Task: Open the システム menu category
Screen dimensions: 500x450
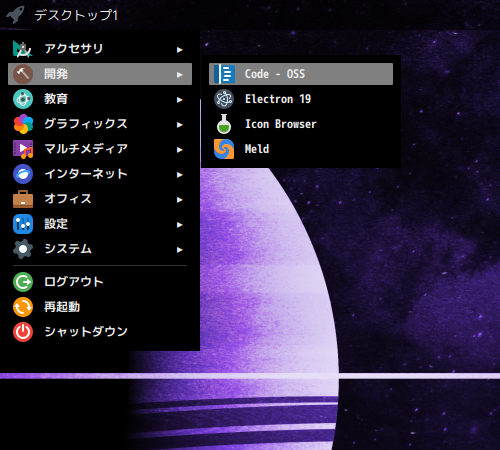Action: click(100, 249)
